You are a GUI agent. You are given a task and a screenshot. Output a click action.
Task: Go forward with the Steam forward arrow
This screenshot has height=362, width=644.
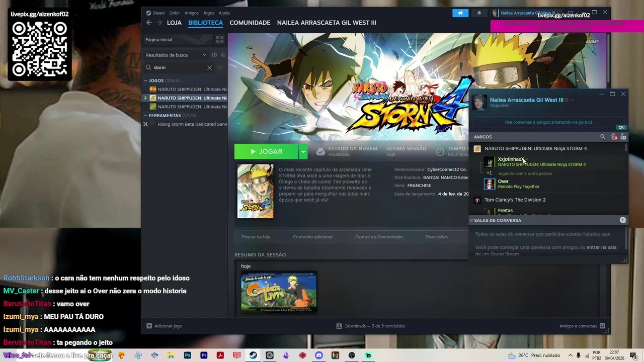[x=159, y=23]
